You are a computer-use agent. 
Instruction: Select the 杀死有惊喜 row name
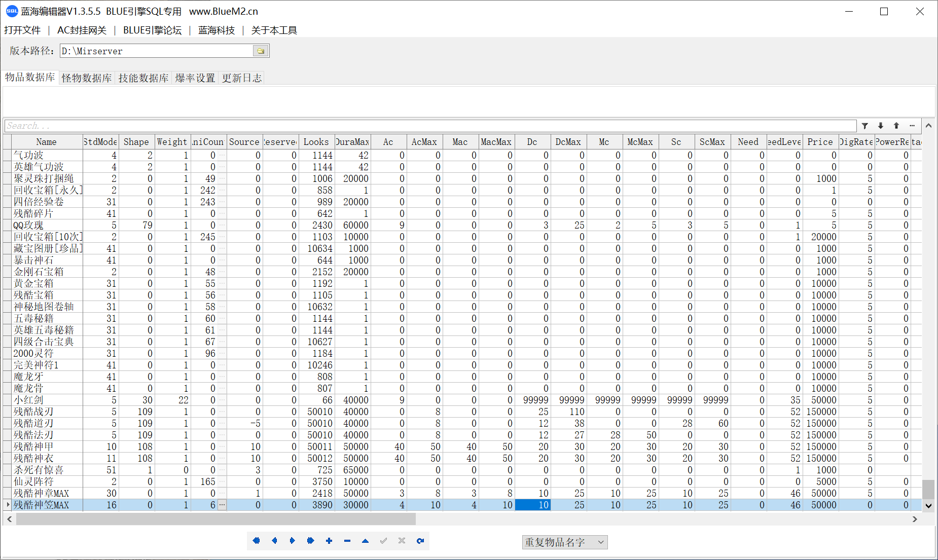point(38,470)
